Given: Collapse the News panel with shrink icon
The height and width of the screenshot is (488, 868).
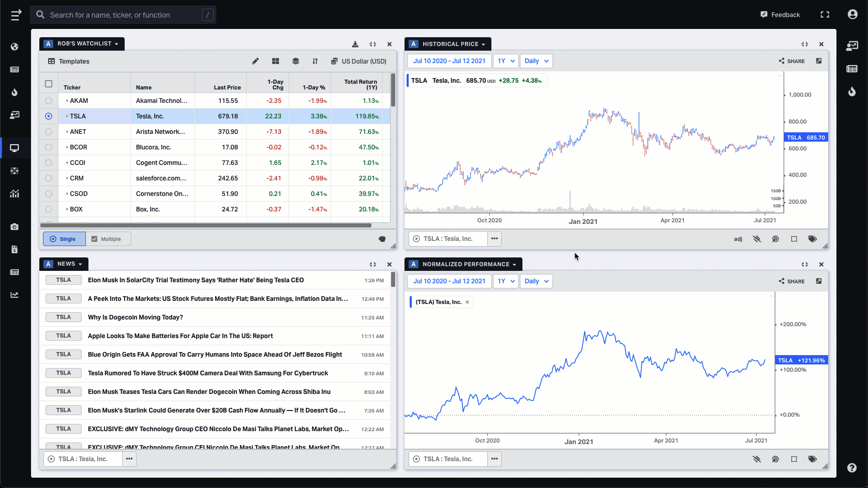Looking at the screenshot, I should pyautogui.click(x=373, y=265).
